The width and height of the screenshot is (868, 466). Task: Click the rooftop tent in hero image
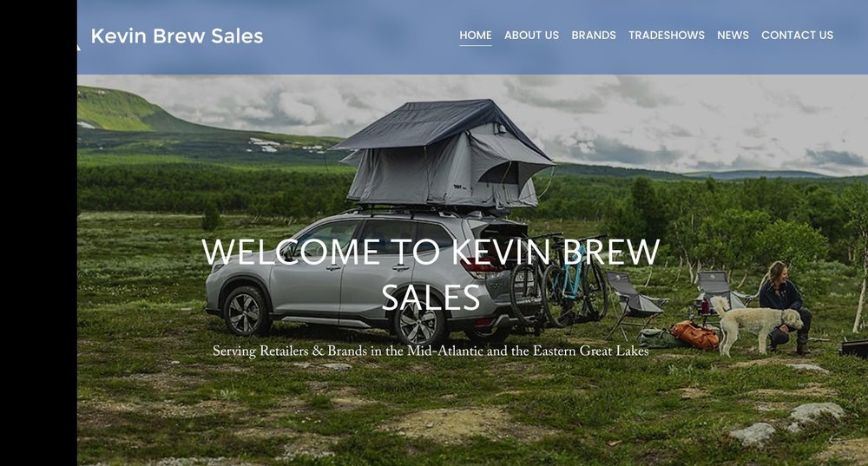pyautogui.click(x=443, y=154)
